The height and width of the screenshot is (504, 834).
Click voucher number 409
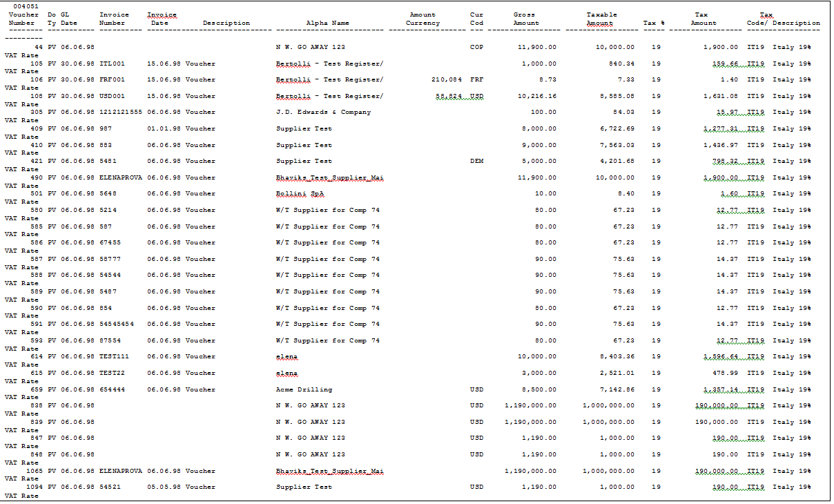(x=37, y=128)
